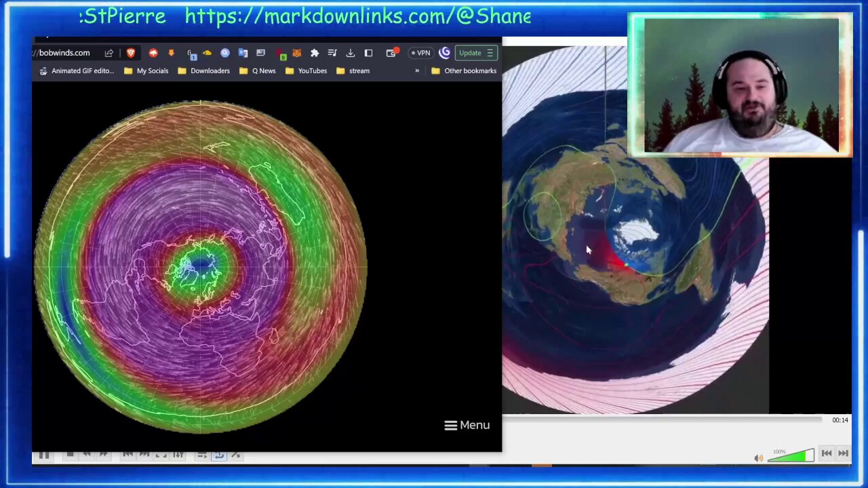Open the MetaMask fox extension
The image size is (868, 488).
296,53
